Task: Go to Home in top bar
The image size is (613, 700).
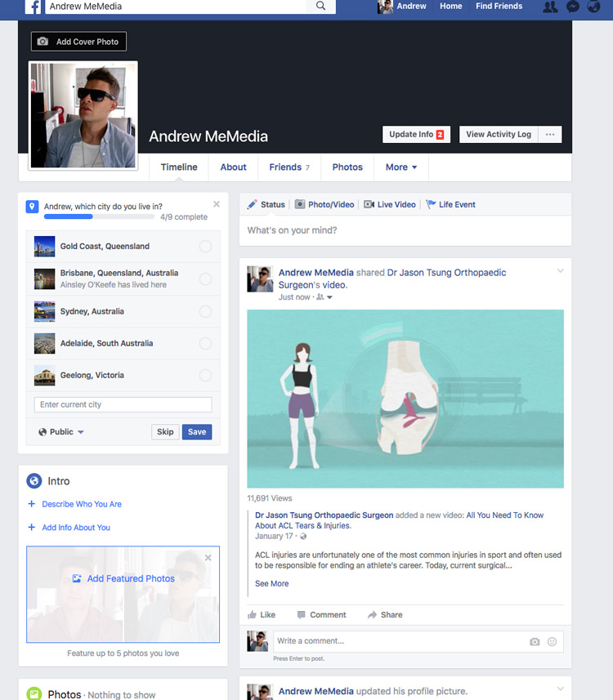Action: [x=451, y=7]
